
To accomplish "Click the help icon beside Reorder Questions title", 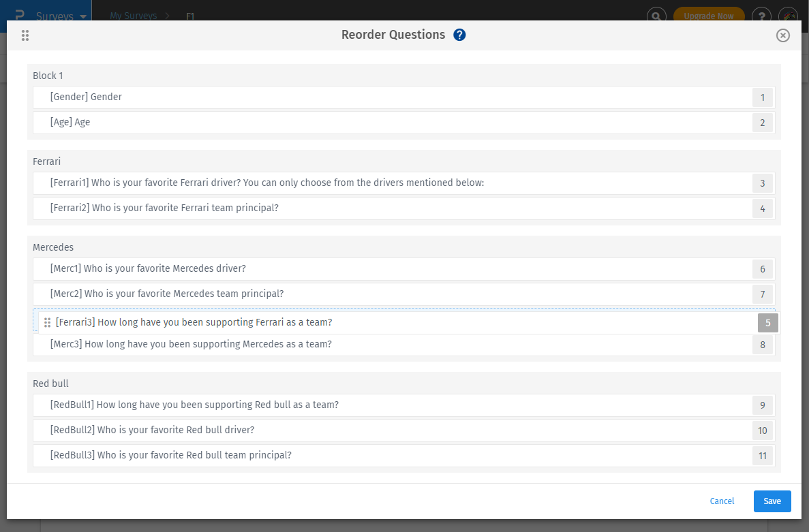I will point(459,35).
